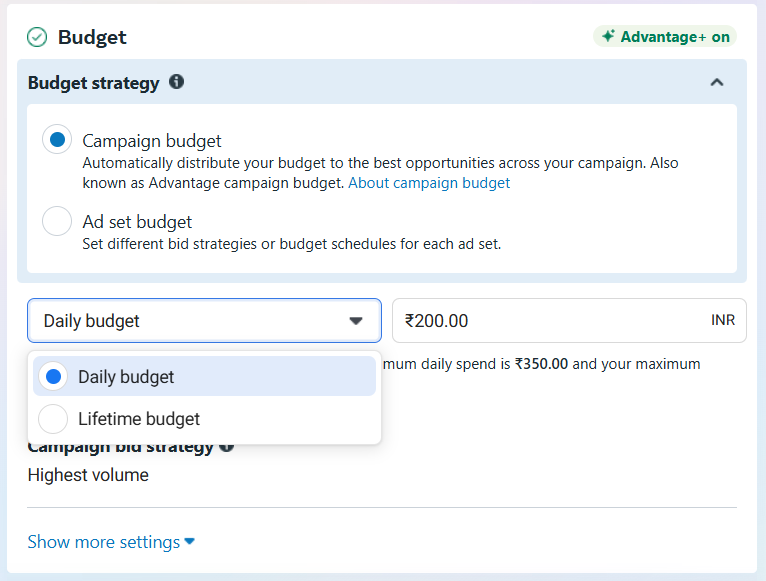This screenshot has height=581, width=766.
Task: Choose Lifetime budget option in dropdown list
Action: [x=204, y=419]
